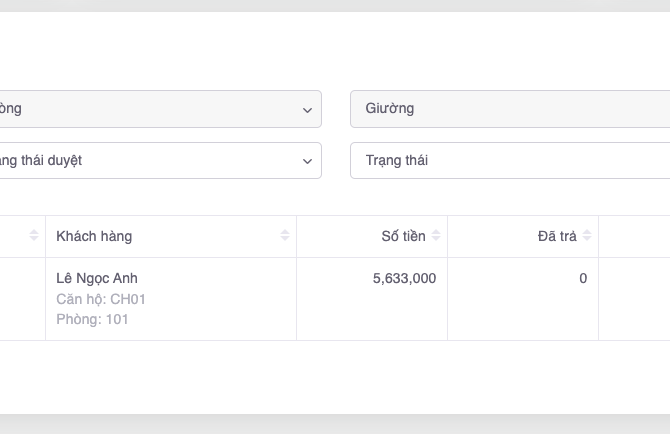Click the sort arrows beside Khách hàng

pyautogui.click(x=285, y=236)
